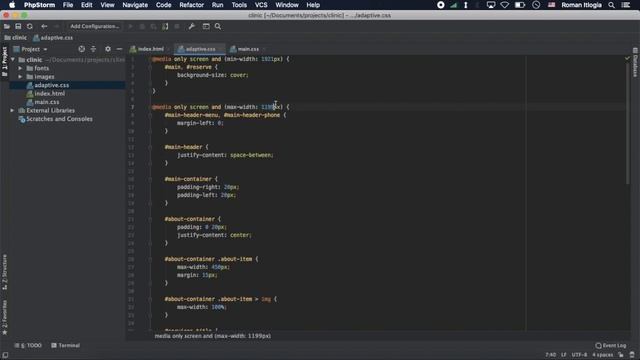Click the Synchronize refresh icon
Viewport: 640px width, 360px height.
click(30, 27)
